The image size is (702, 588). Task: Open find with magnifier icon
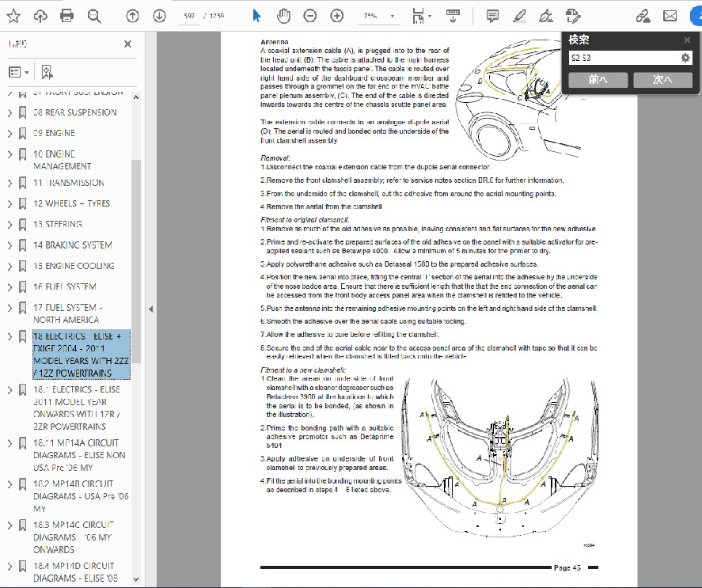click(x=94, y=16)
